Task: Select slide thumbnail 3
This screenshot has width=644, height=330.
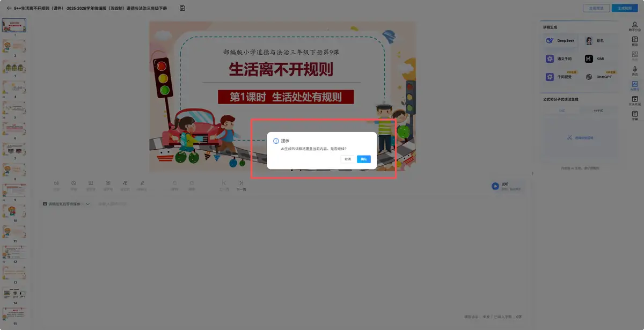Action: [14, 67]
